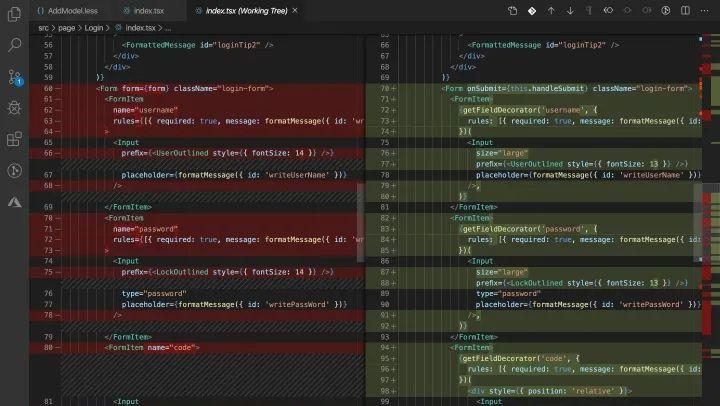Click name="password" on left line 71

145,229
